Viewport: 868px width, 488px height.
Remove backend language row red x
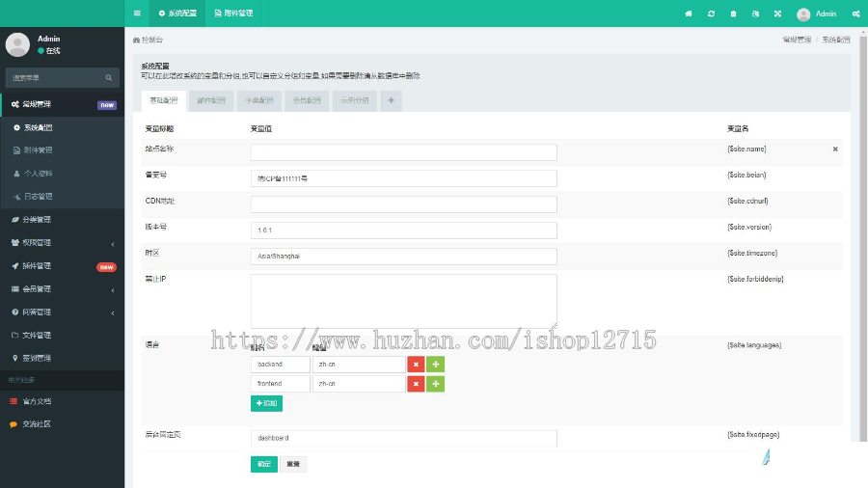(416, 365)
